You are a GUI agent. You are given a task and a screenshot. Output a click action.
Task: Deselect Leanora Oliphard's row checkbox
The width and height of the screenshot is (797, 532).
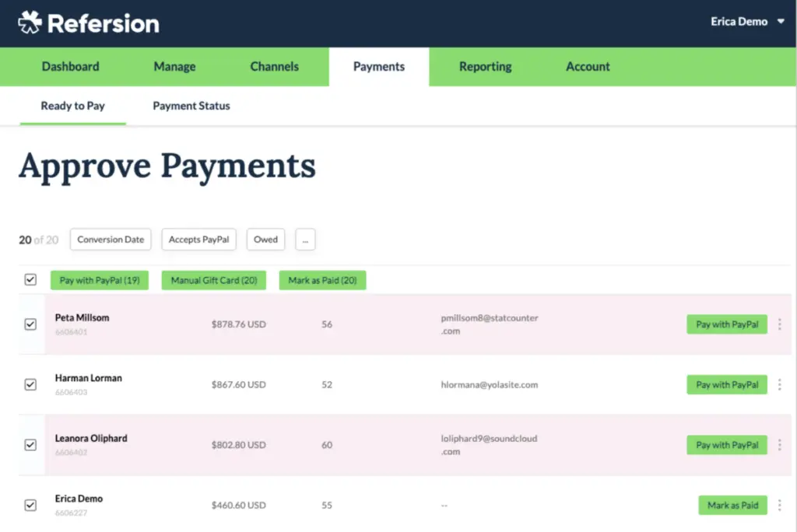click(x=30, y=445)
